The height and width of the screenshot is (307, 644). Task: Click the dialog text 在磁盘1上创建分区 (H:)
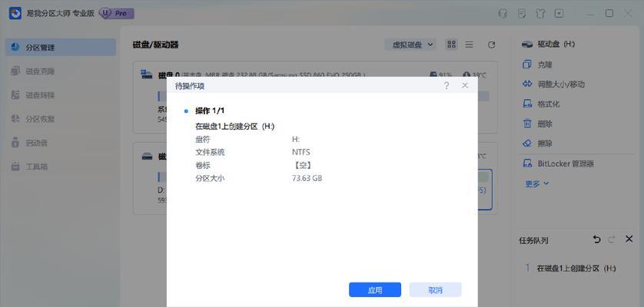235,127
